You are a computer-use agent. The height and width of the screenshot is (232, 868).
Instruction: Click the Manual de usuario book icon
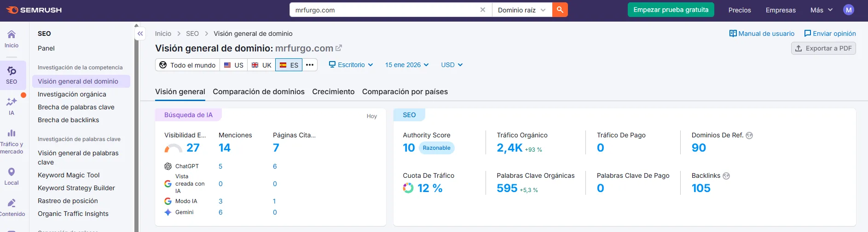point(733,34)
